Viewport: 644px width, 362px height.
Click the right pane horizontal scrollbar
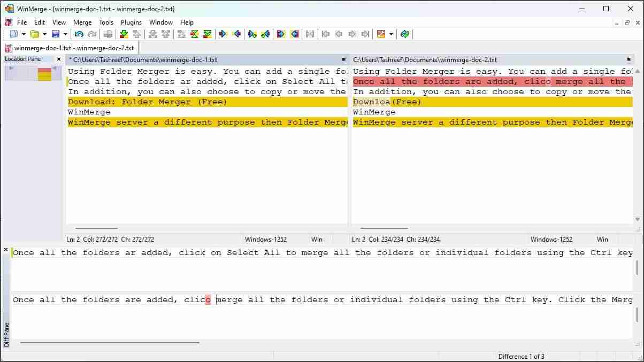[384, 228]
